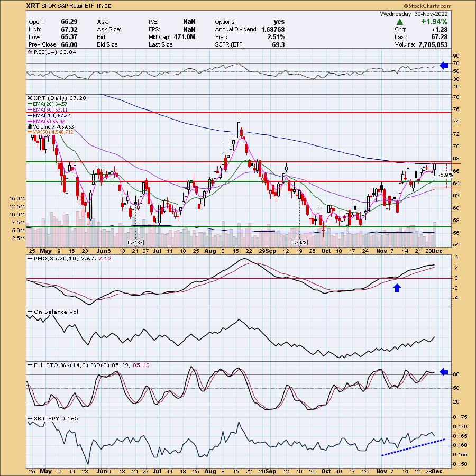Click the date Wednesday 30-Nov-2022
Viewport: 476px width, 476px height.
[414, 14]
